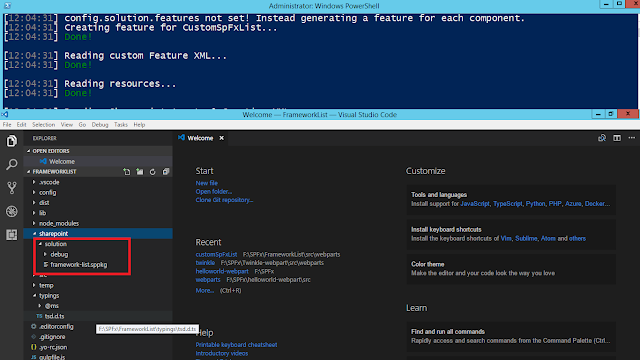Open the Debug view icon
The height and width of the screenshot is (360, 640).
pyautogui.click(x=11, y=211)
